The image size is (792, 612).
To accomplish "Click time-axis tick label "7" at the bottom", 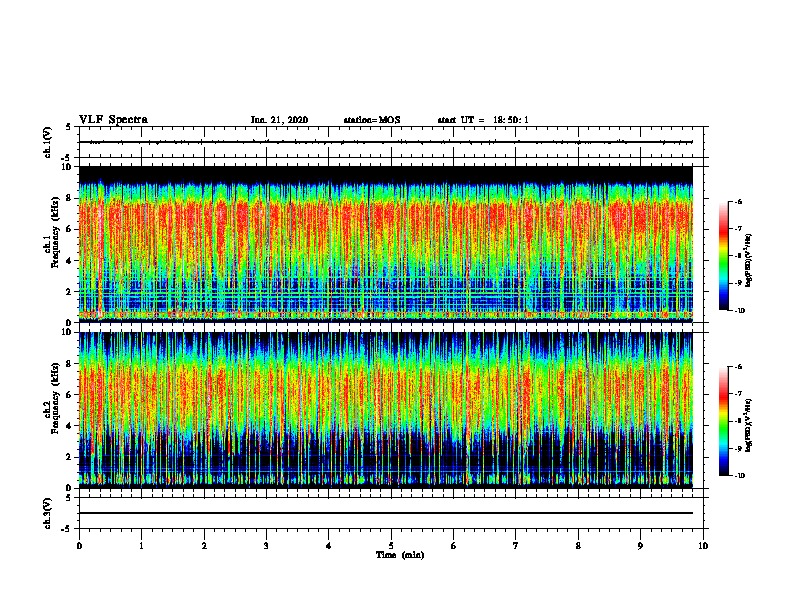I will point(516,546).
